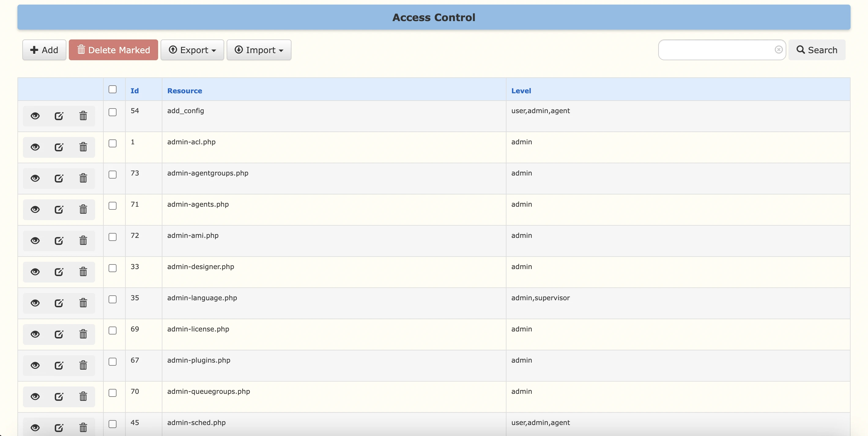Mark the checkbox next to admin-queuegroups.php
868x436 pixels.
point(113,393)
